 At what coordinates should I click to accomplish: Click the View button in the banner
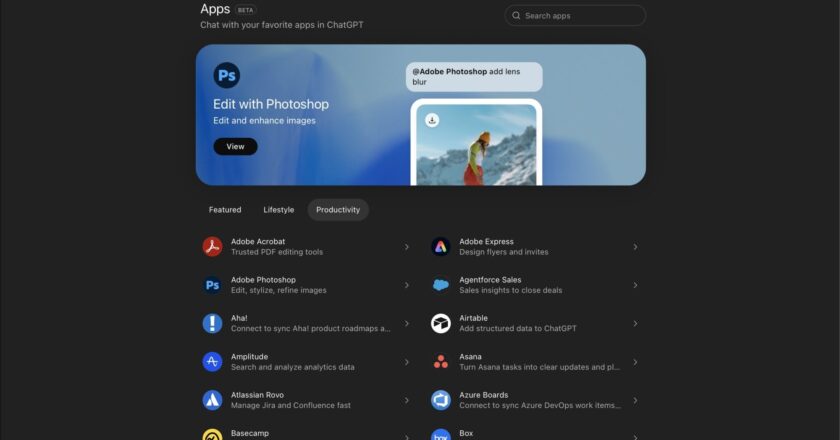235,146
